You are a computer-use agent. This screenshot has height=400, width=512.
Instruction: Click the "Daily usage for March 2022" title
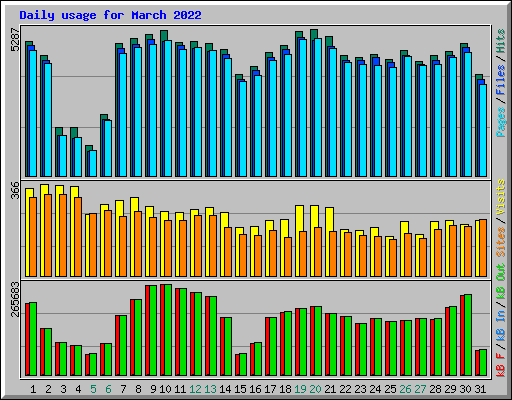pos(110,15)
